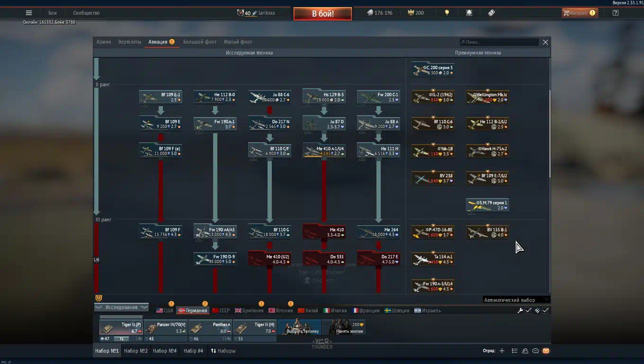
Task: Switch to Армия tab
Action: (104, 42)
